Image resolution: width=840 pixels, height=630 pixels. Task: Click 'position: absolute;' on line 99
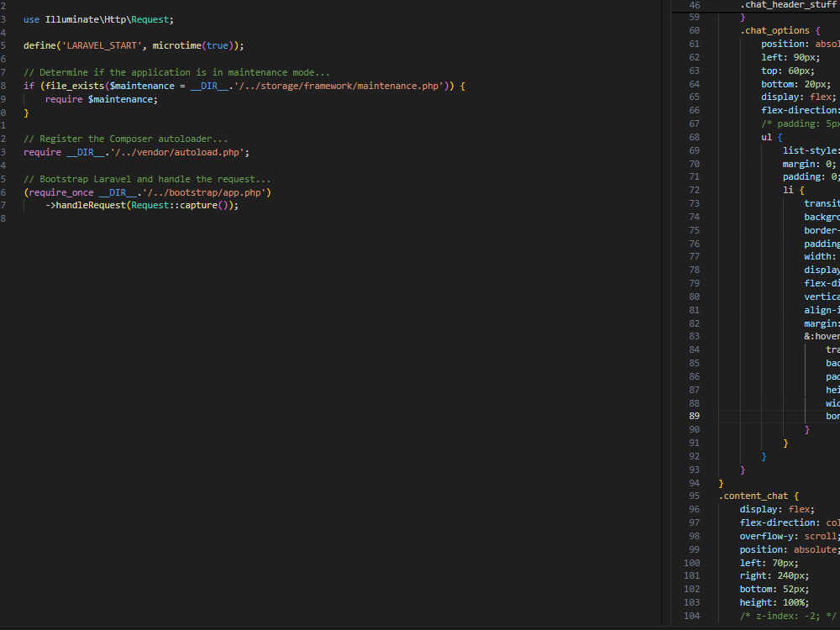(x=788, y=549)
